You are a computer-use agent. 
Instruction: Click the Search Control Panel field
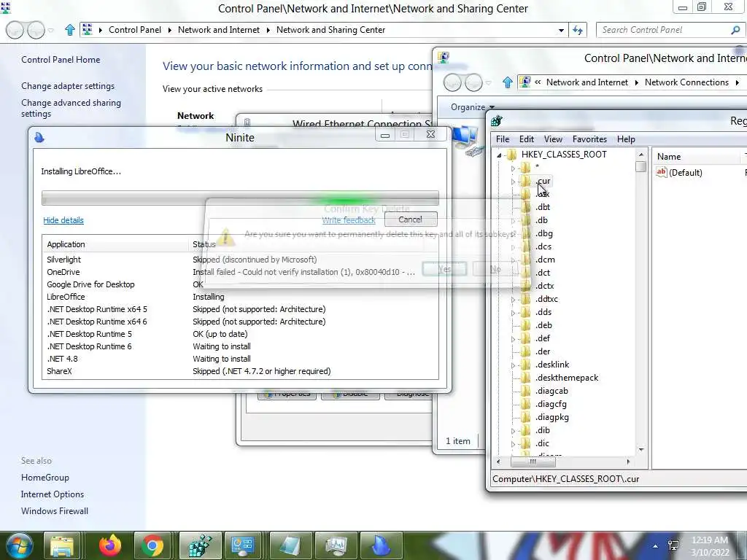point(662,30)
